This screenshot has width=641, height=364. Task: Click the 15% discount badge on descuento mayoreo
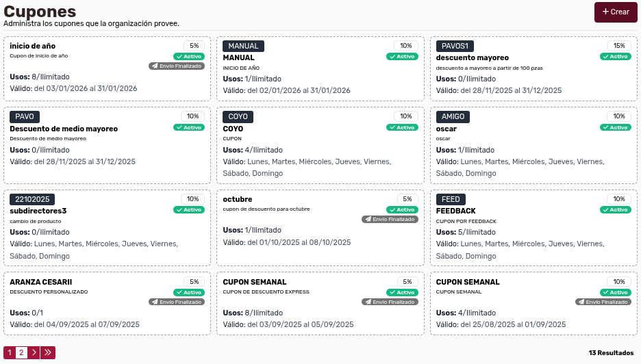coord(619,46)
